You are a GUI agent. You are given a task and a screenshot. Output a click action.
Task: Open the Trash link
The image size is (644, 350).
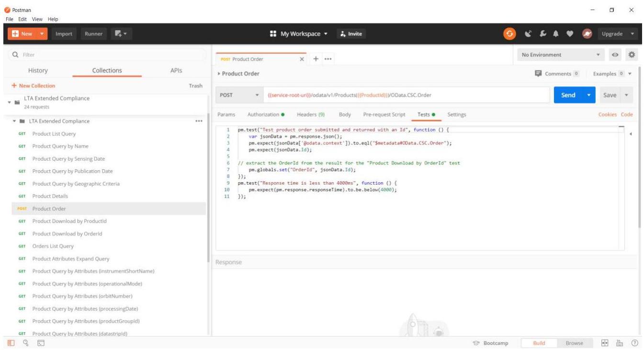195,86
